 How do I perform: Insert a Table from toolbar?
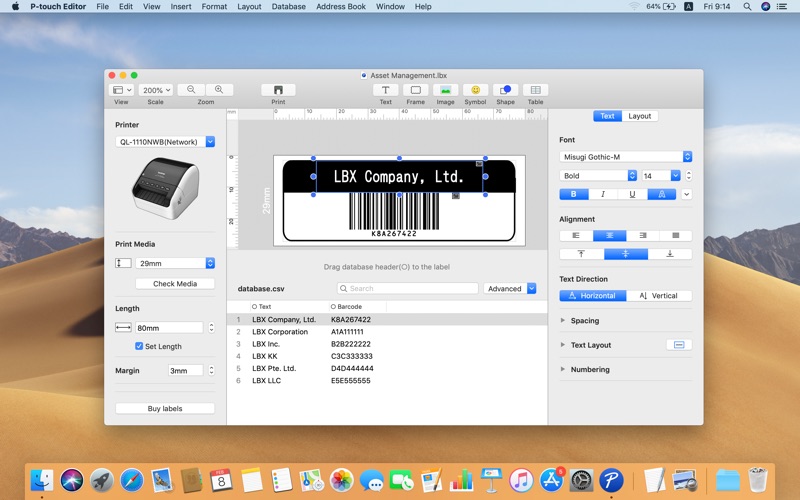click(x=536, y=90)
